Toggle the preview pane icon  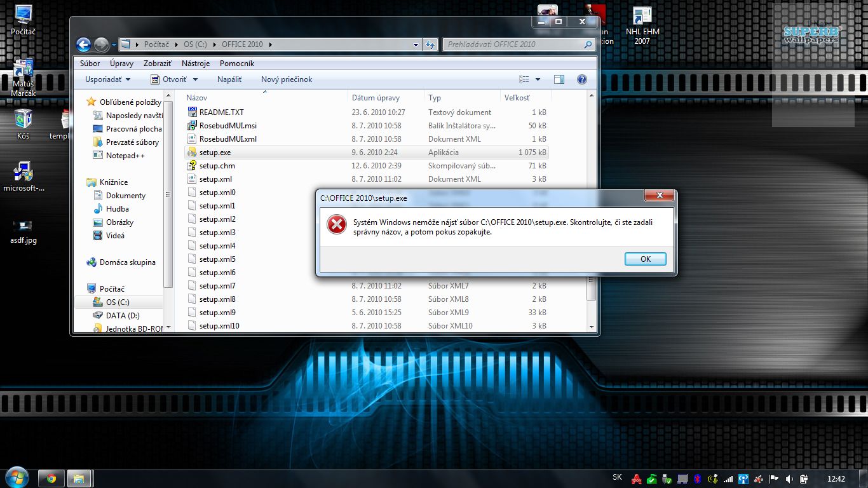pos(559,79)
